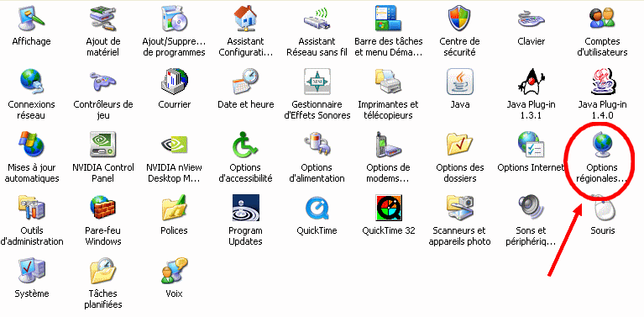
Task: Open Tâches planifiées icon
Action: (x=102, y=272)
